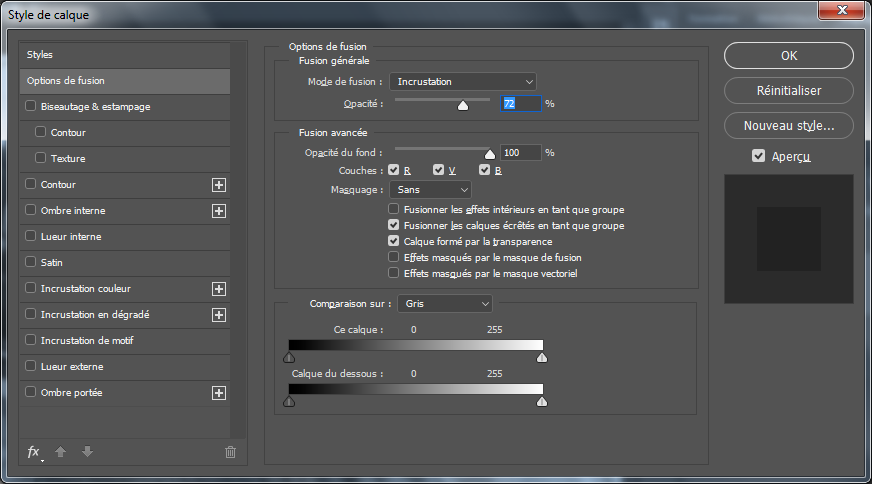Click the trash delete effect icon
The image size is (872, 484).
click(230, 452)
